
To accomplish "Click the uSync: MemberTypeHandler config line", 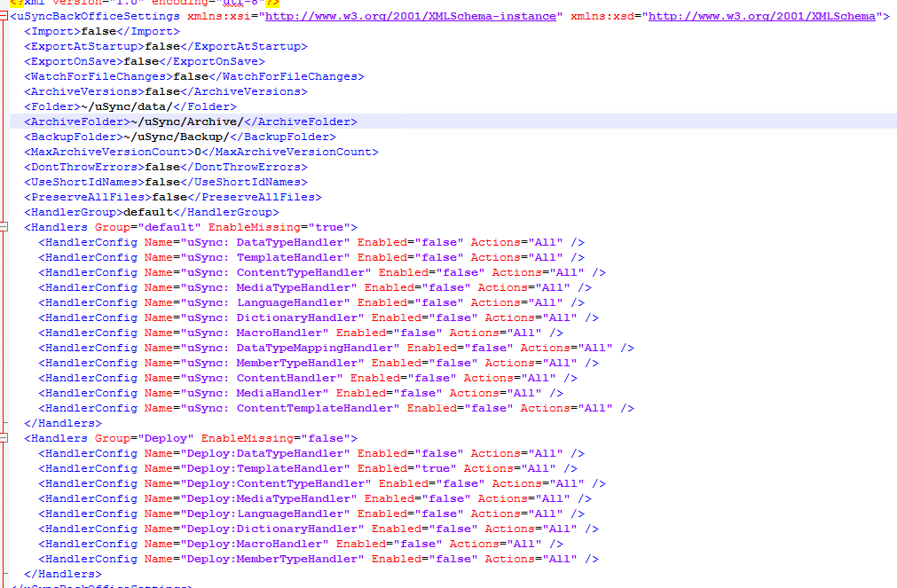I will [319, 363].
